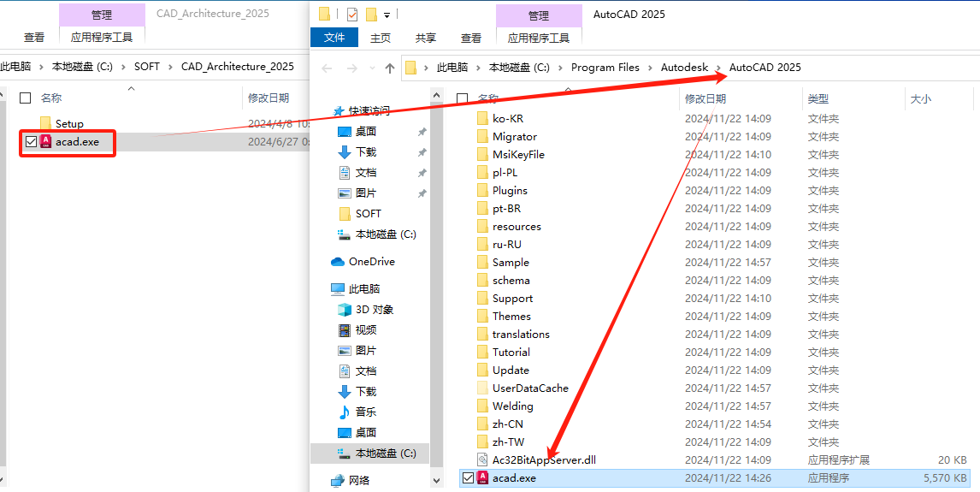Click the 3D 对象 cube icon

345,310
